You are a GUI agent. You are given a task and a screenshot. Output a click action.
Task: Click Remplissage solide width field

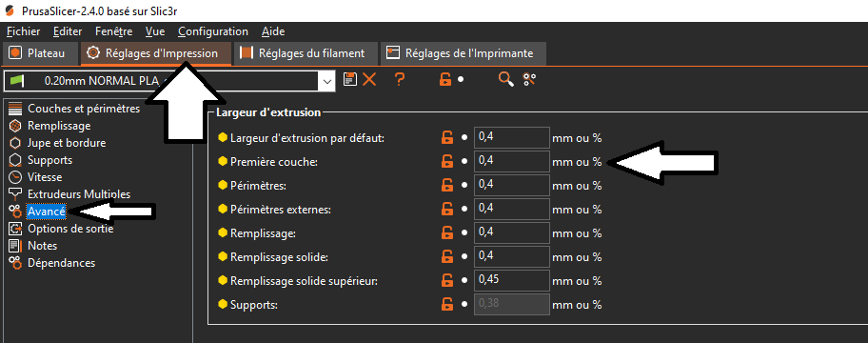(x=511, y=257)
